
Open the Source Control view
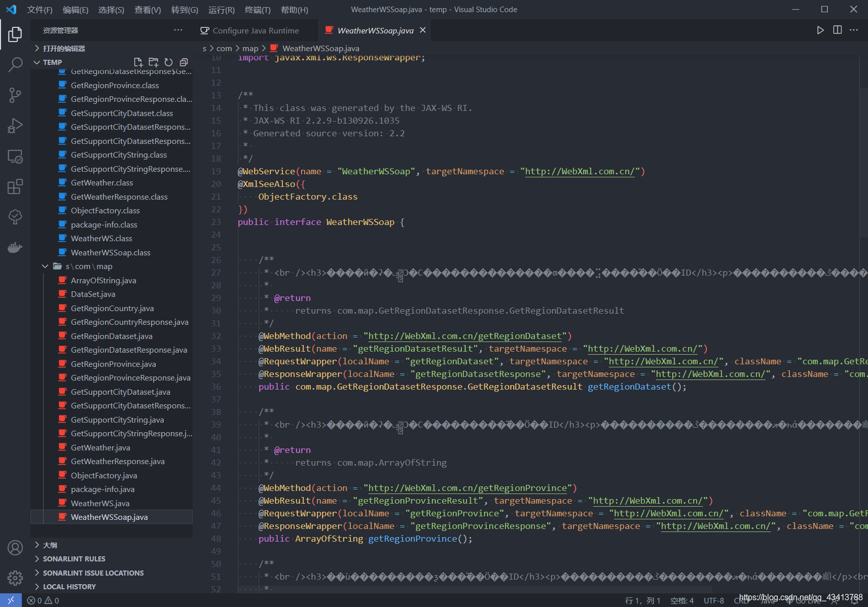tap(15, 95)
